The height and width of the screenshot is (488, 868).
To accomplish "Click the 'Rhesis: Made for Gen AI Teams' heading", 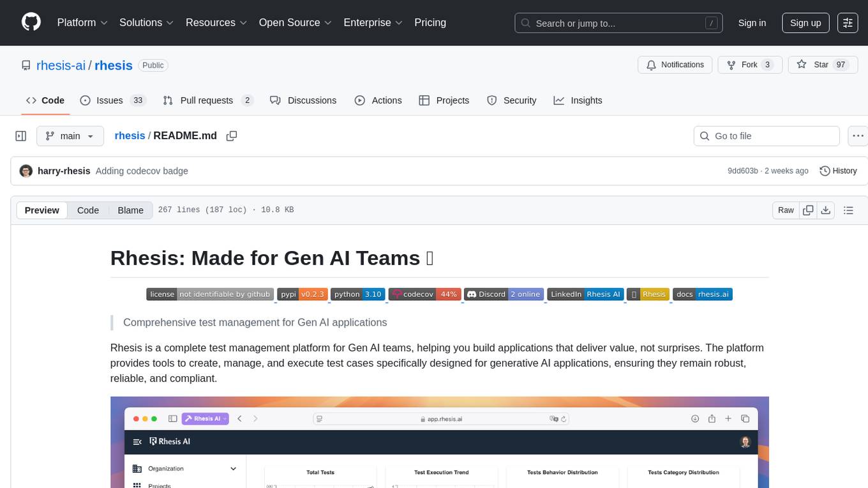I will click(273, 258).
